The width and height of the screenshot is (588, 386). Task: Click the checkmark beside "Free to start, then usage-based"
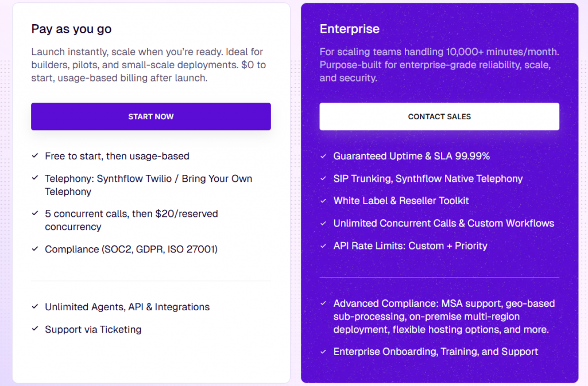point(35,156)
